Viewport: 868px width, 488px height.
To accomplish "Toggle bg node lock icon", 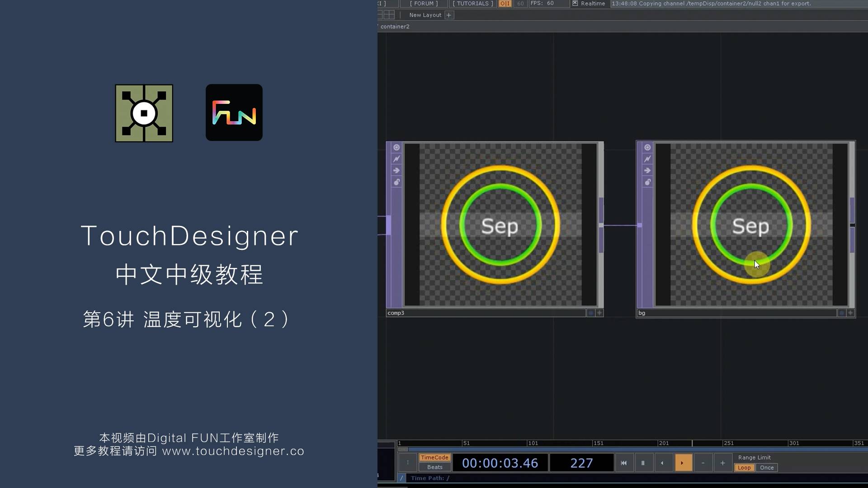I will tap(647, 182).
